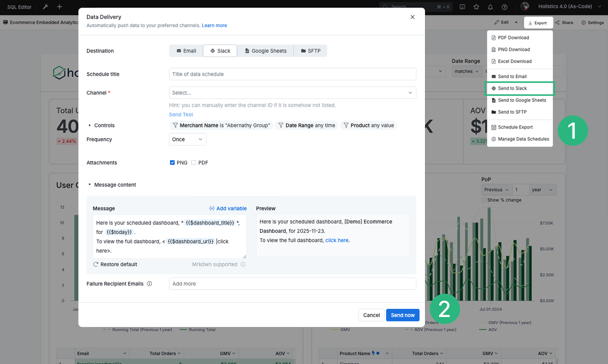
Task: Expand the Controls section
Action: click(x=90, y=125)
